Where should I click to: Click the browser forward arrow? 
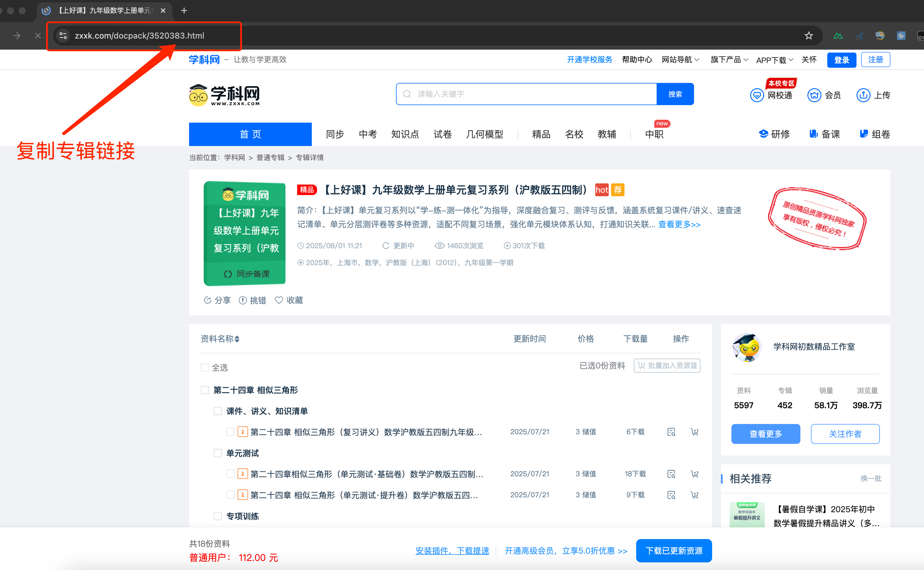[17, 35]
